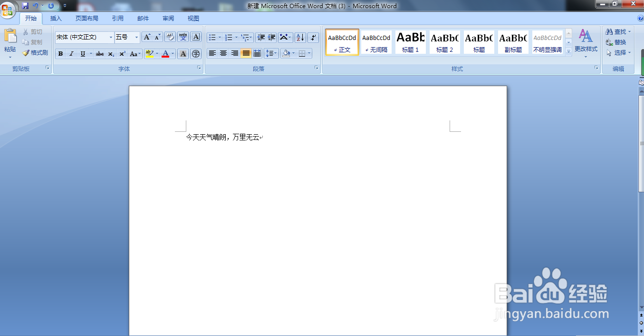The height and width of the screenshot is (336, 644).
Task: Go to the 邮件 tab
Action: (143, 19)
